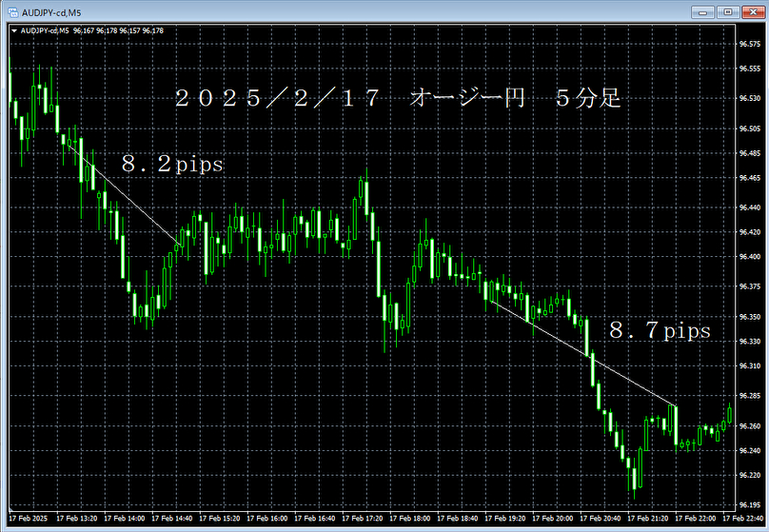Select the 8.7pips text label
This screenshot has height=532, width=769.
[660, 330]
